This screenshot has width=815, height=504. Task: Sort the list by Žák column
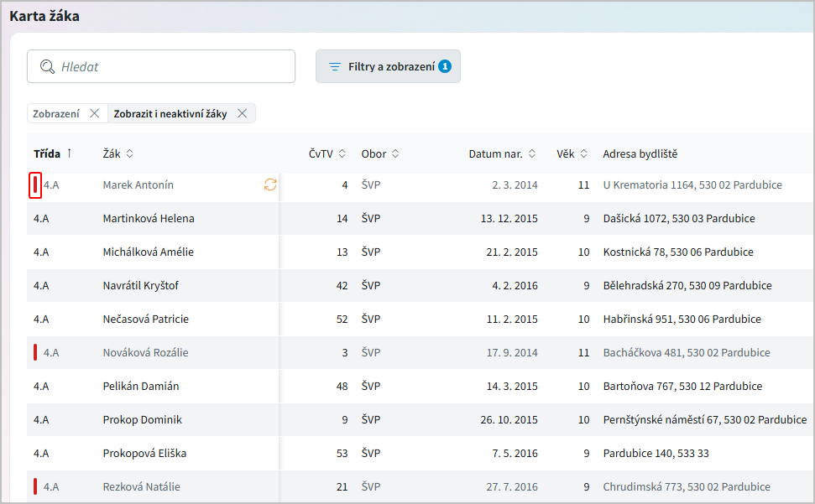pyautogui.click(x=118, y=153)
